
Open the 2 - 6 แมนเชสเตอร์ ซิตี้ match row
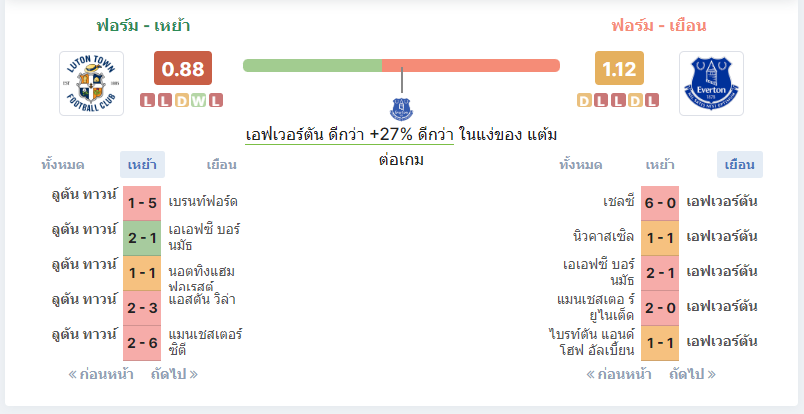click(x=147, y=343)
